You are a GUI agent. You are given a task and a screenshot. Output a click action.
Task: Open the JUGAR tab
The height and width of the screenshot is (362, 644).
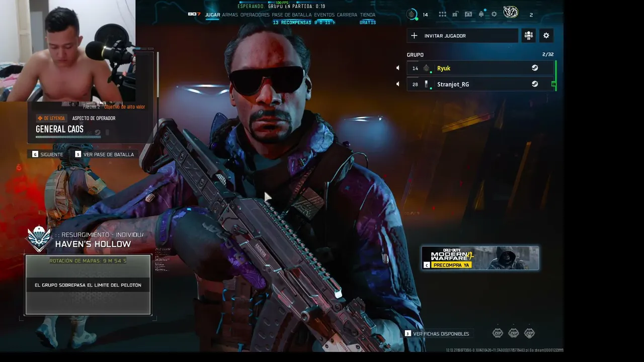(212, 15)
